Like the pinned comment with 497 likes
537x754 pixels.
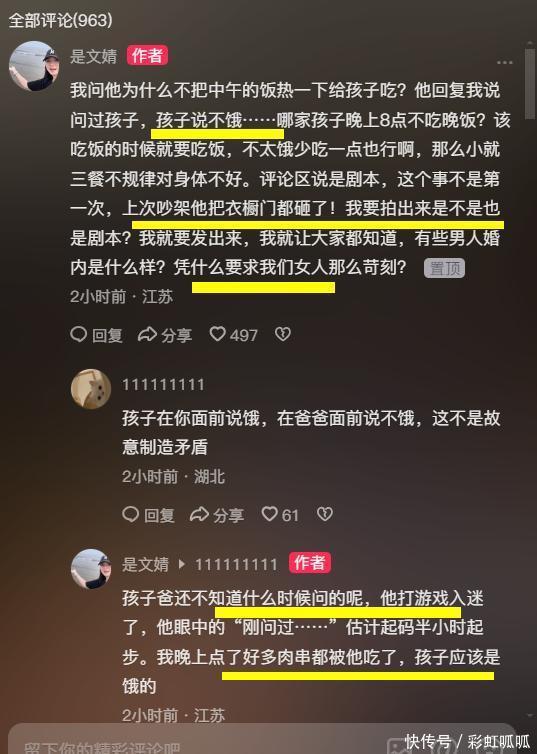pos(233,334)
